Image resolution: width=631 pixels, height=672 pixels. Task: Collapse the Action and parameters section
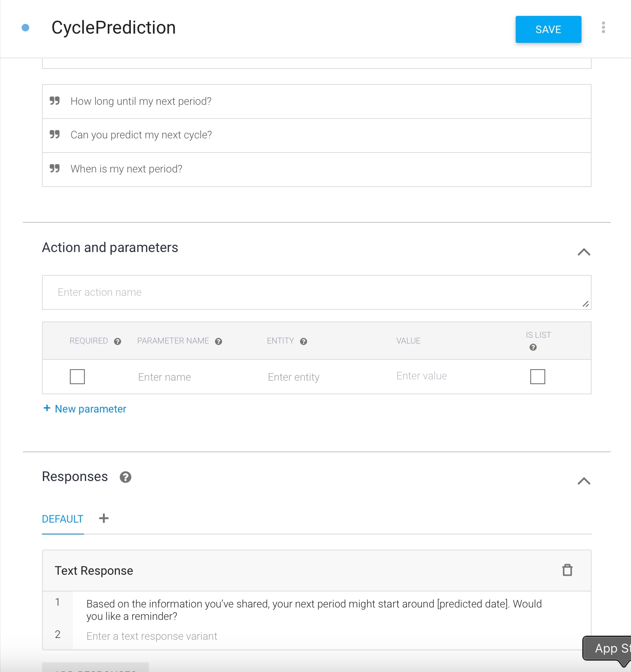point(584,252)
